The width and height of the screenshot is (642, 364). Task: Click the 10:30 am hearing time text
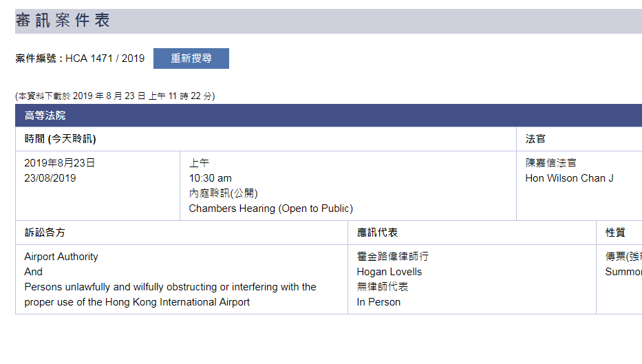point(210,178)
